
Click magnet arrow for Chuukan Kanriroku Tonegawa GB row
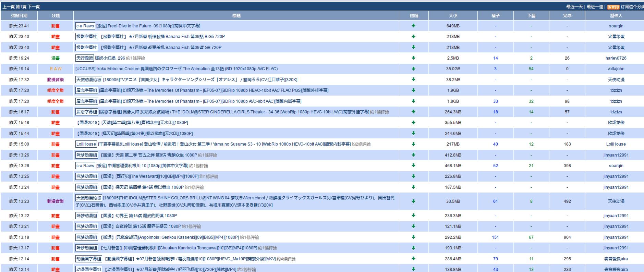click(413, 248)
